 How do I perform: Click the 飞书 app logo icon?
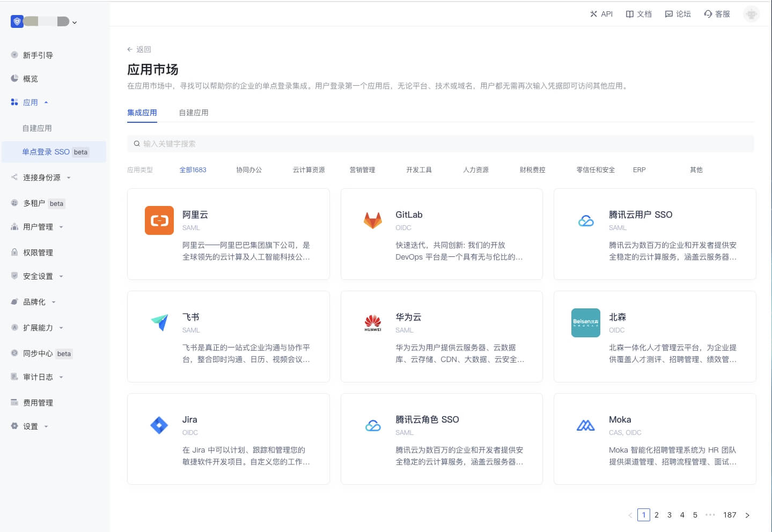click(x=159, y=323)
